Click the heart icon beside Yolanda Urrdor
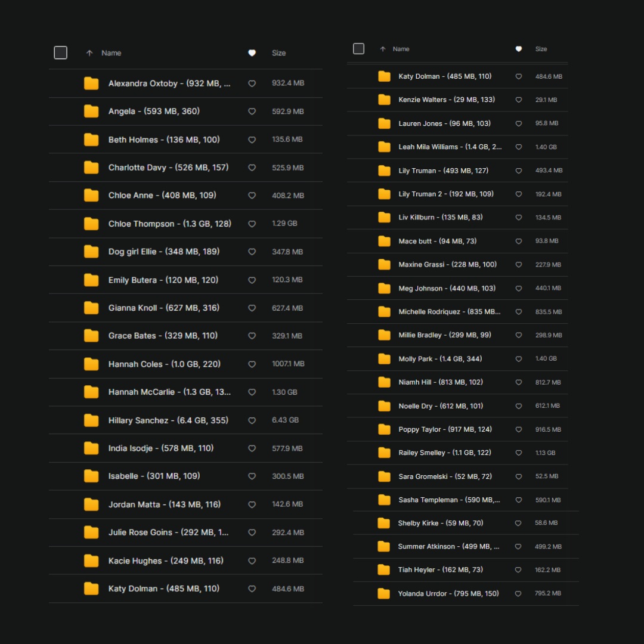 click(518, 594)
